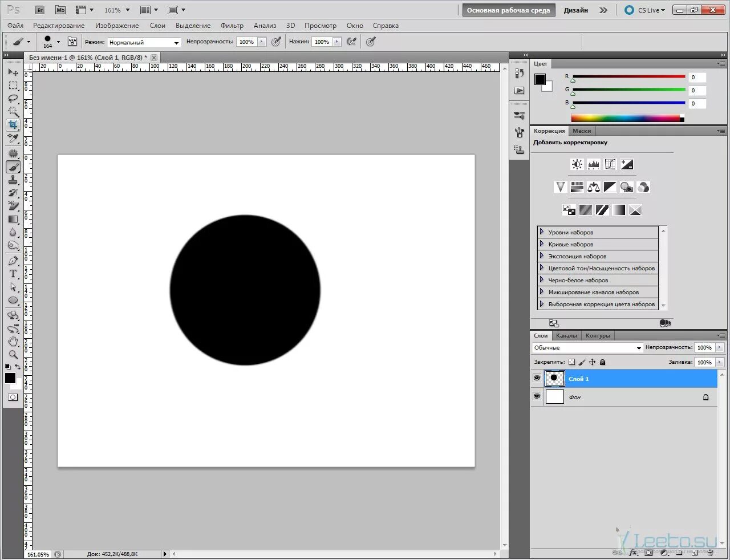Add a Levels adjustment
Image resolution: width=730 pixels, height=560 pixels.
[594, 165]
